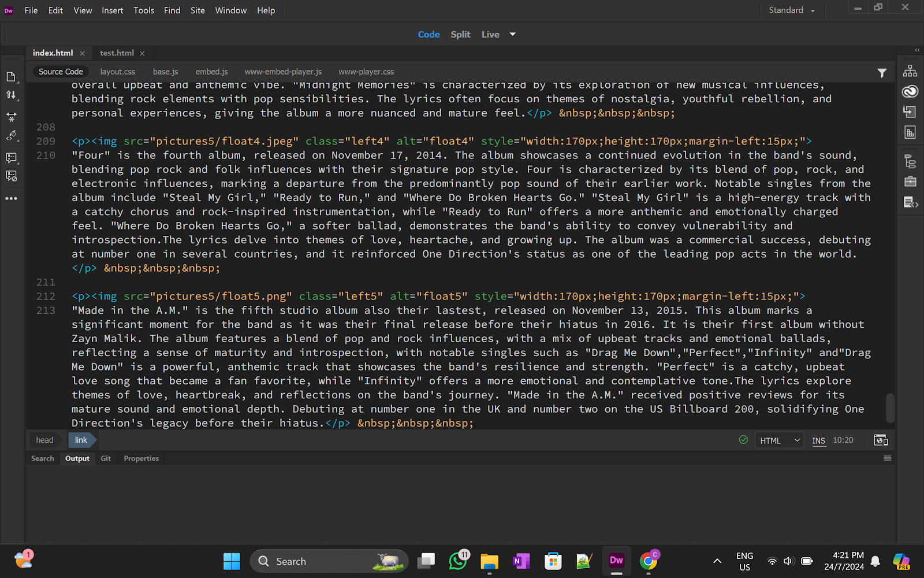Open WhatsApp from the taskbar
This screenshot has width=924, height=578.
coord(458,561)
